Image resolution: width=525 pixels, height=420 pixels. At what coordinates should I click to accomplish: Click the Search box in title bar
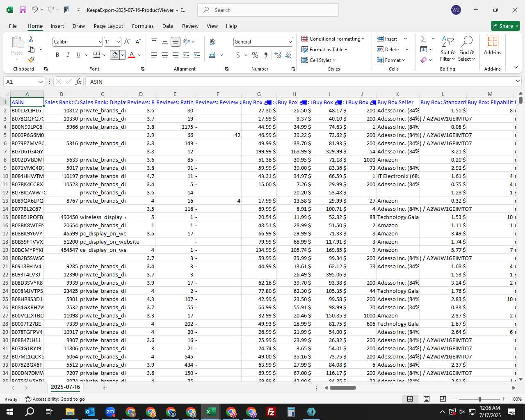(268, 10)
